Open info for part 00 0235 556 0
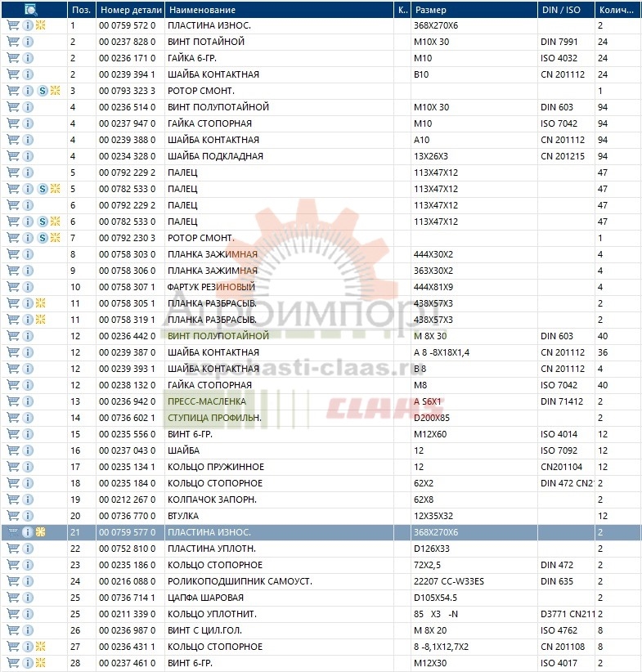 [x=28, y=434]
